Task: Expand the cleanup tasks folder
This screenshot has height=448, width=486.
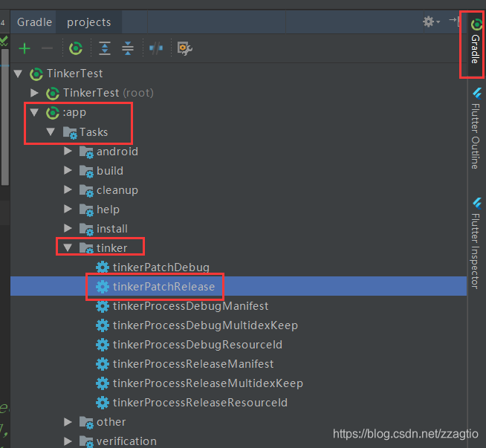Action: click(68, 189)
